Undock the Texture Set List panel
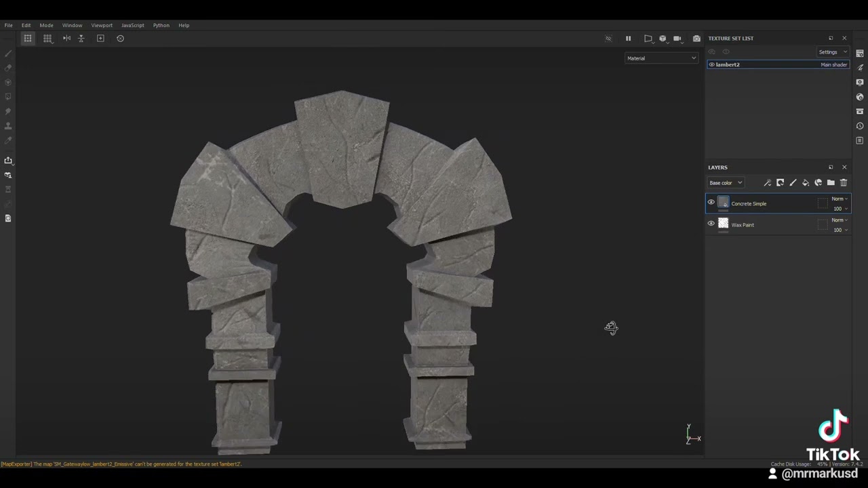 click(x=831, y=39)
